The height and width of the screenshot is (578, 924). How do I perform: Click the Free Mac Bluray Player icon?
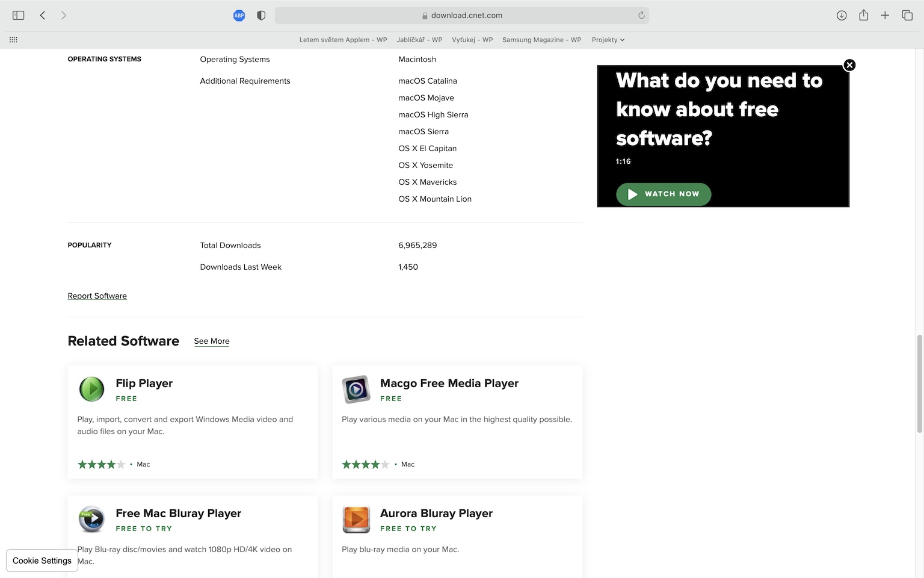click(91, 519)
